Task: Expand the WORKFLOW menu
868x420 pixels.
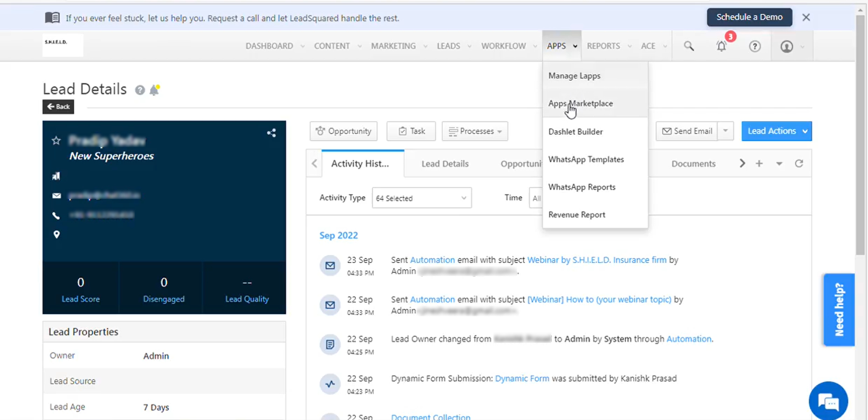Action: 509,46
